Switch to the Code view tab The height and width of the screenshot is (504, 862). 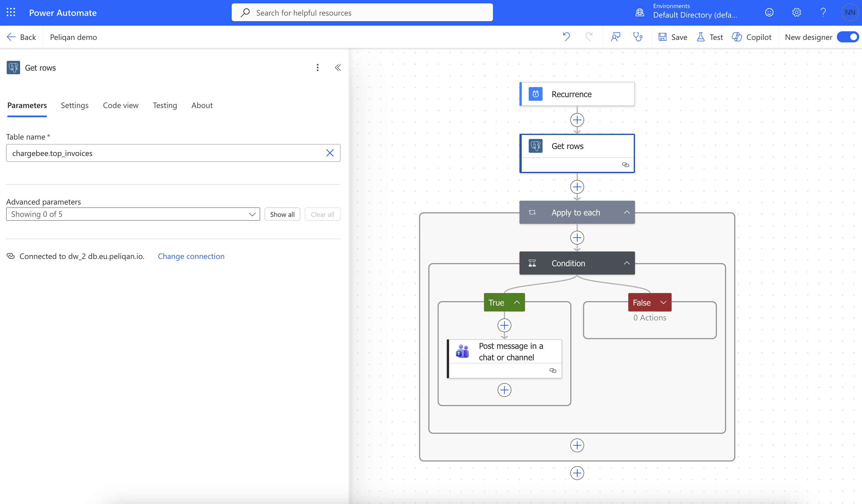(121, 105)
